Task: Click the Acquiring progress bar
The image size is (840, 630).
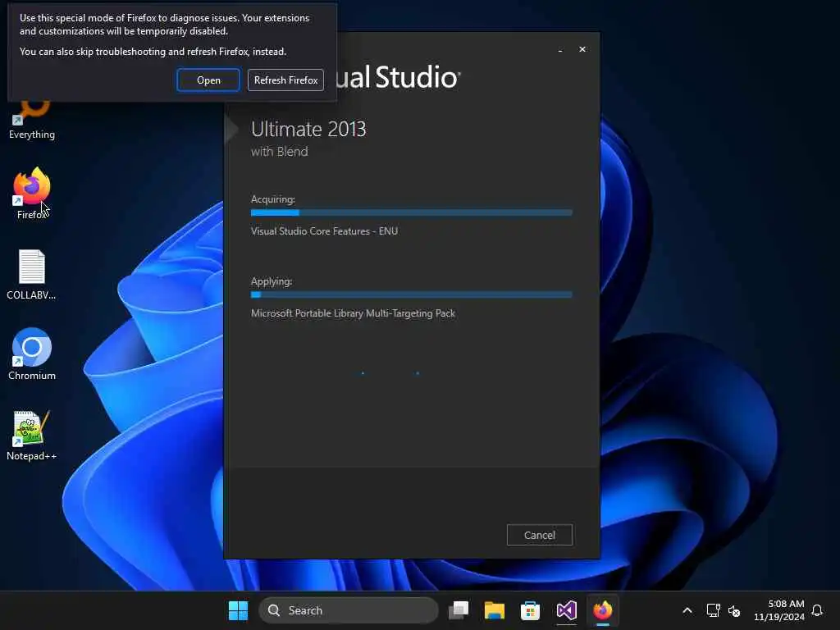Action: (x=412, y=212)
